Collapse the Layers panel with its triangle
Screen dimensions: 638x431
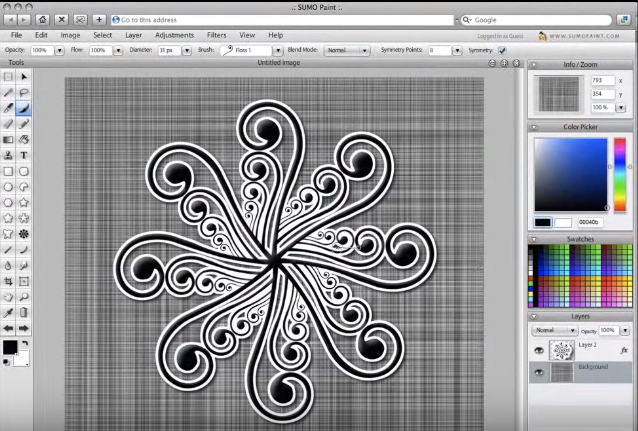pos(534,316)
